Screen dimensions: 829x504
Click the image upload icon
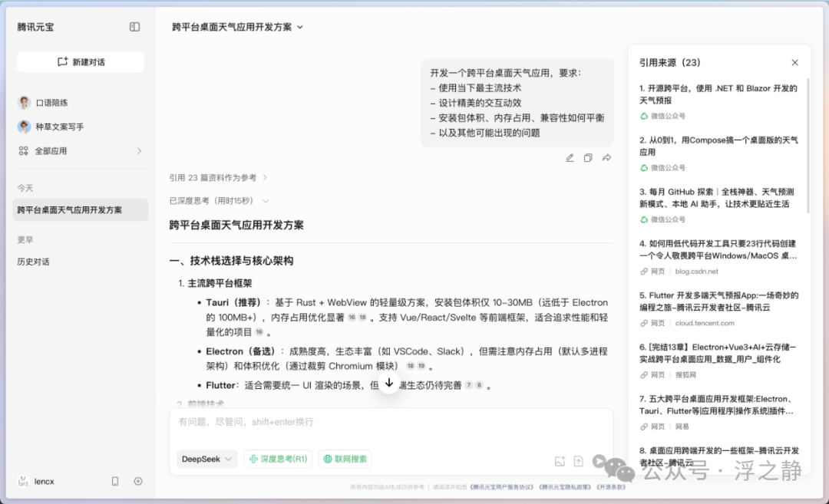tap(560, 461)
